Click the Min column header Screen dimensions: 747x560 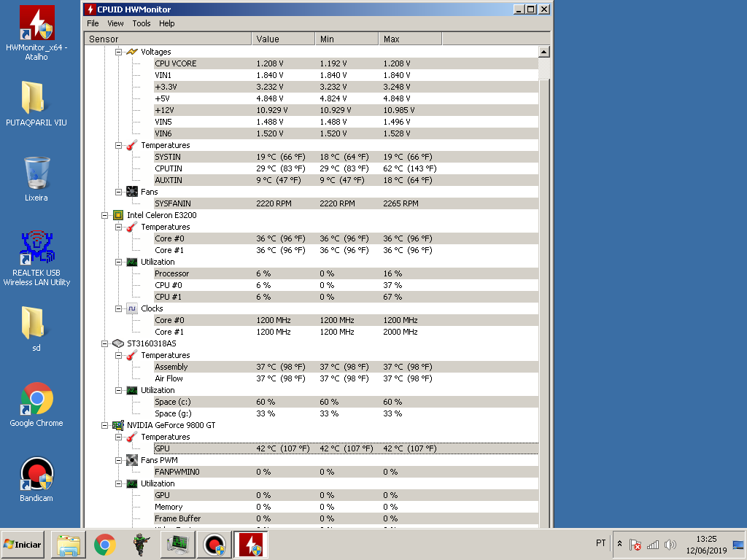pos(347,39)
